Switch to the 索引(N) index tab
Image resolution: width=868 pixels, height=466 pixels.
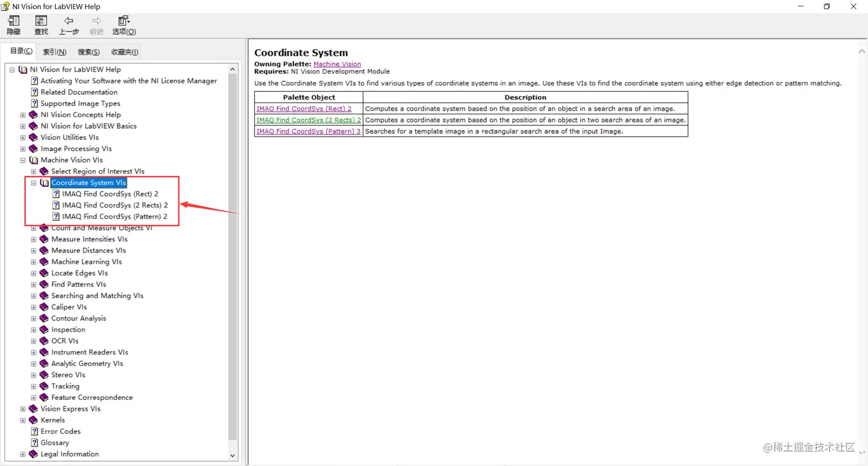pyautogui.click(x=55, y=52)
